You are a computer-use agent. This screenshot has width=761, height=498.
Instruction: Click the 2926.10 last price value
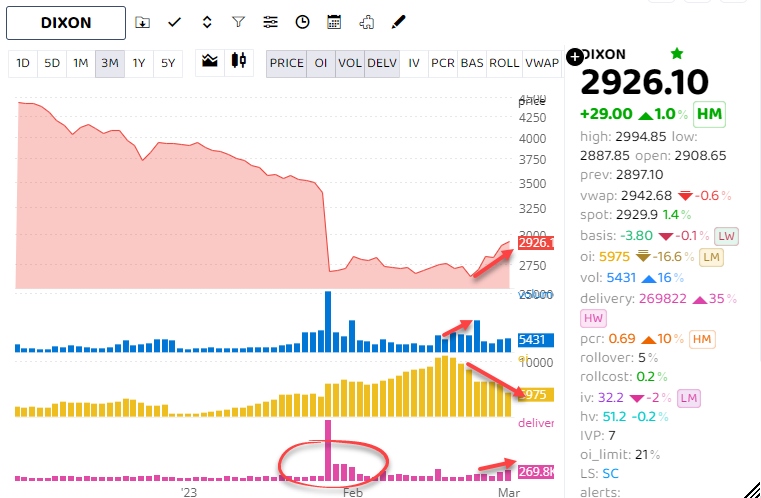[x=645, y=82]
